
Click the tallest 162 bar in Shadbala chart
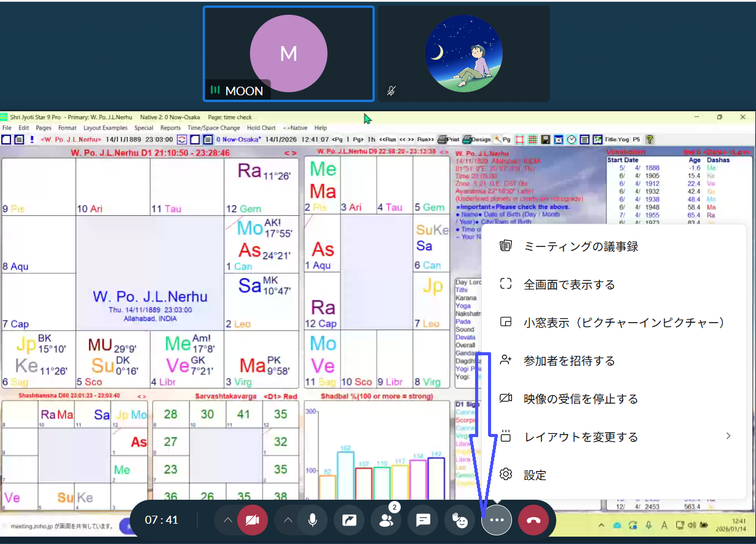(345, 476)
